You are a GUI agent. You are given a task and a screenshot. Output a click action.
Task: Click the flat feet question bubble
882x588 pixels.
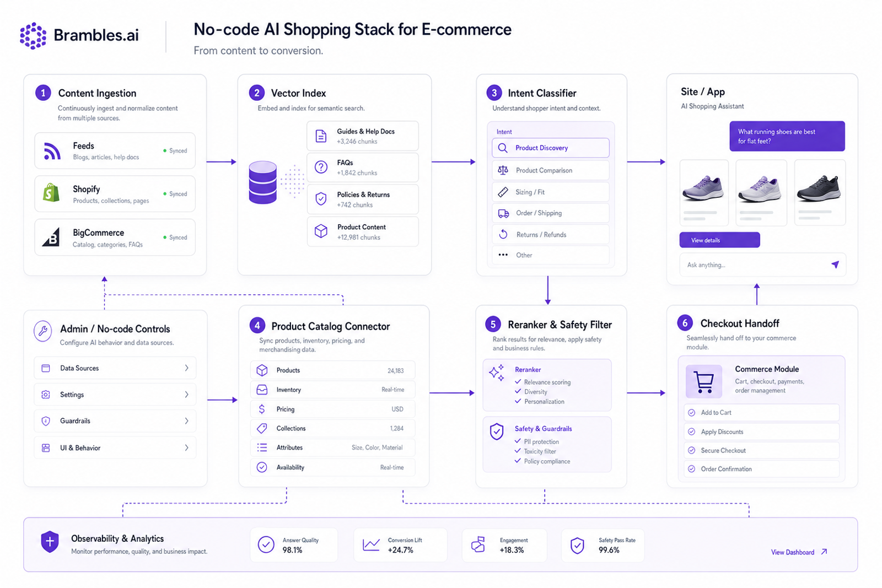click(787, 136)
